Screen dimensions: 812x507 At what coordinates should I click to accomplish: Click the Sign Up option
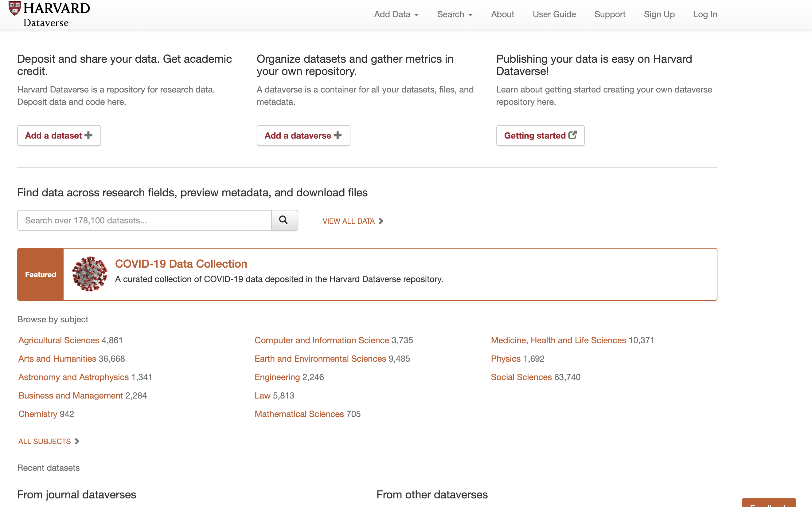(x=659, y=14)
